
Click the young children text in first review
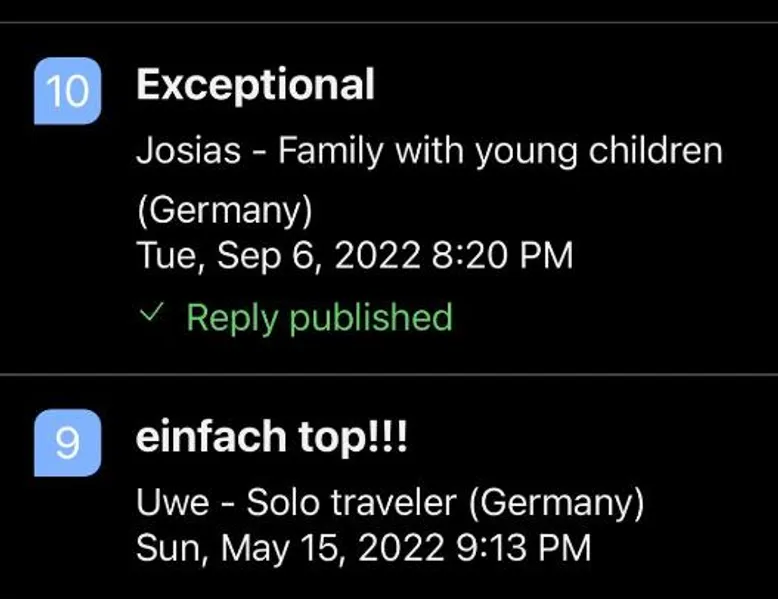tap(599, 151)
